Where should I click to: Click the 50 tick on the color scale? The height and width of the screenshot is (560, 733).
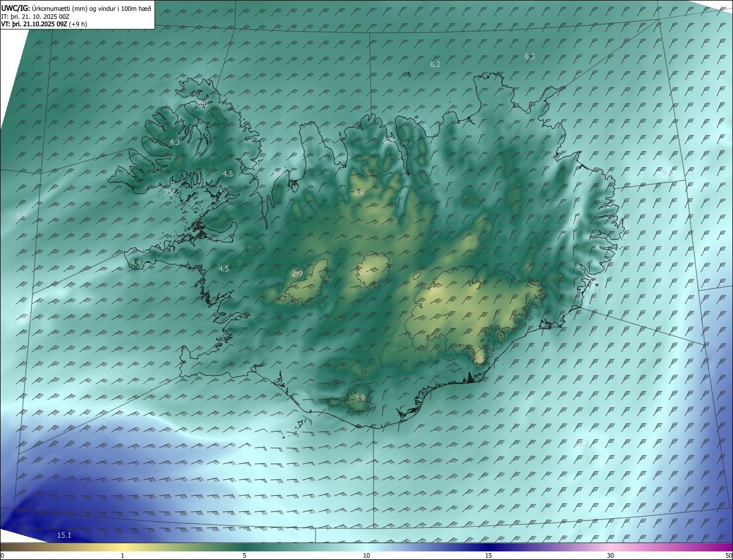728,555
